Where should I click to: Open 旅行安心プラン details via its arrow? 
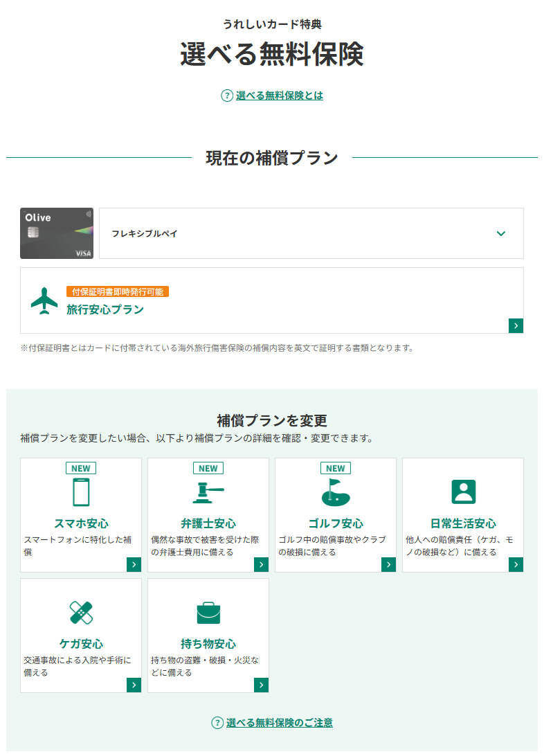click(x=516, y=326)
